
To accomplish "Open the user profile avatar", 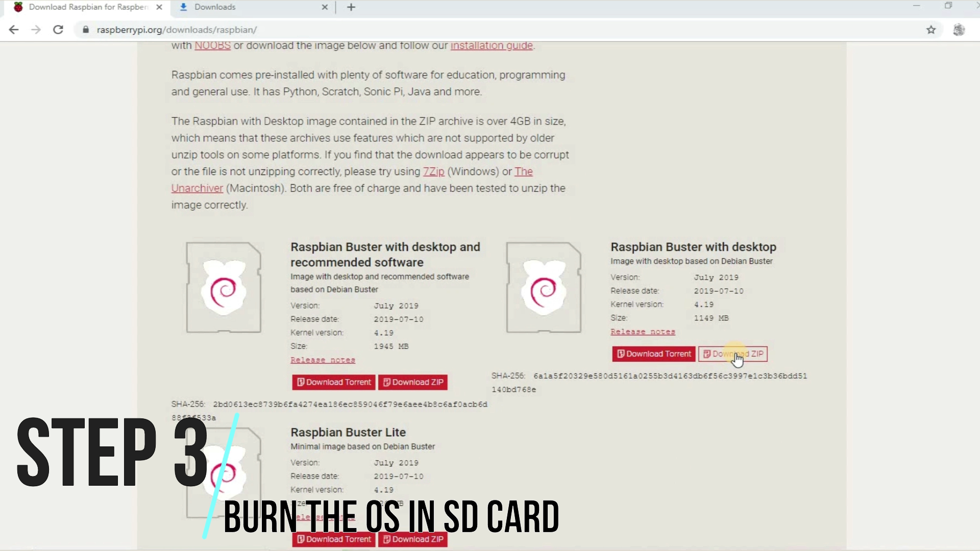I will [959, 30].
